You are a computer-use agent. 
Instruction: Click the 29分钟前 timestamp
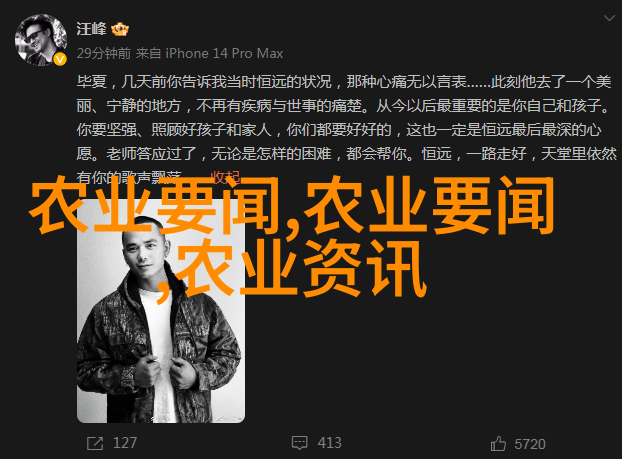point(104,53)
